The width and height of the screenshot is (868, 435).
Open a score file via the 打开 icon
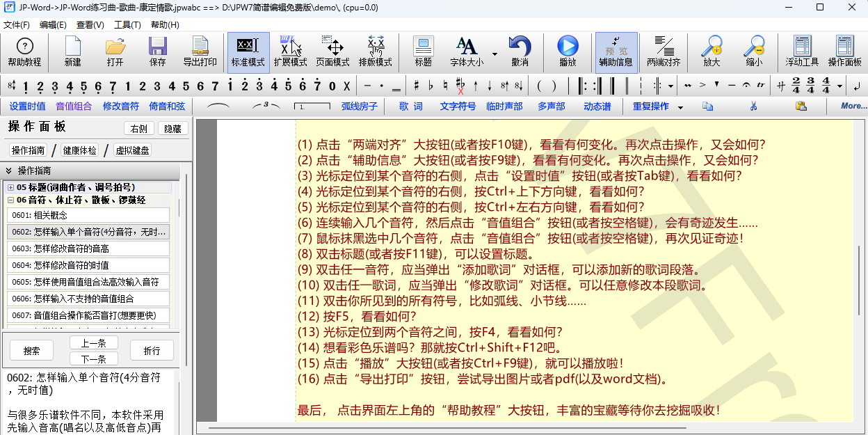pyautogui.click(x=115, y=52)
